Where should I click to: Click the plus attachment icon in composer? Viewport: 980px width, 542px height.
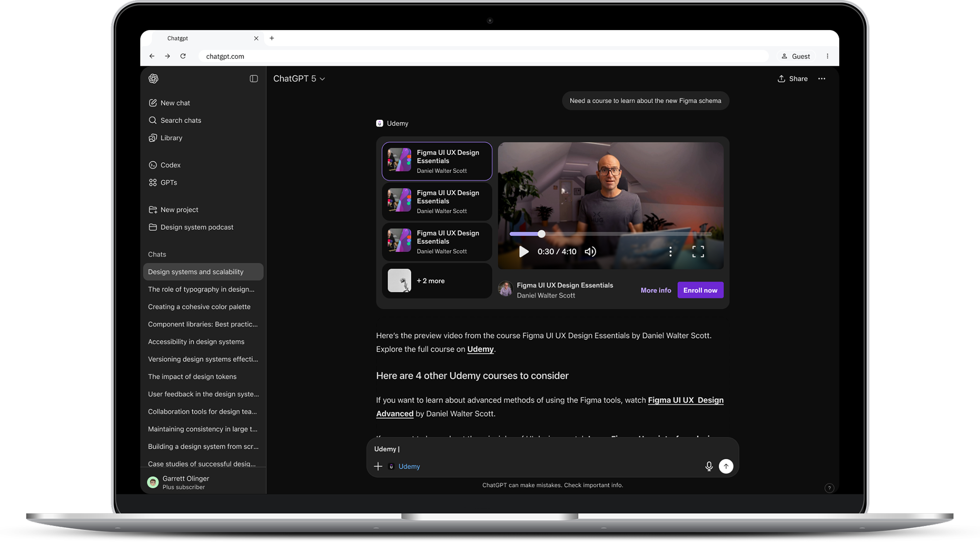click(378, 466)
